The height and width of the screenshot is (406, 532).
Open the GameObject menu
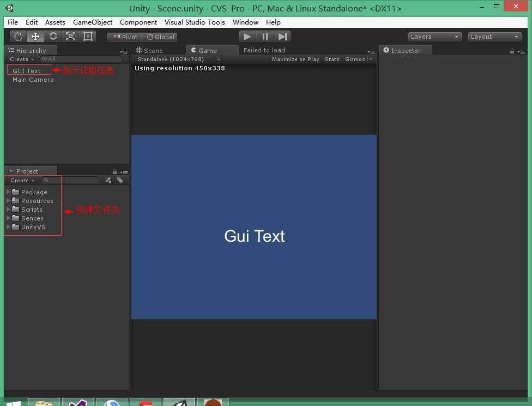click(x=93, y=22)
